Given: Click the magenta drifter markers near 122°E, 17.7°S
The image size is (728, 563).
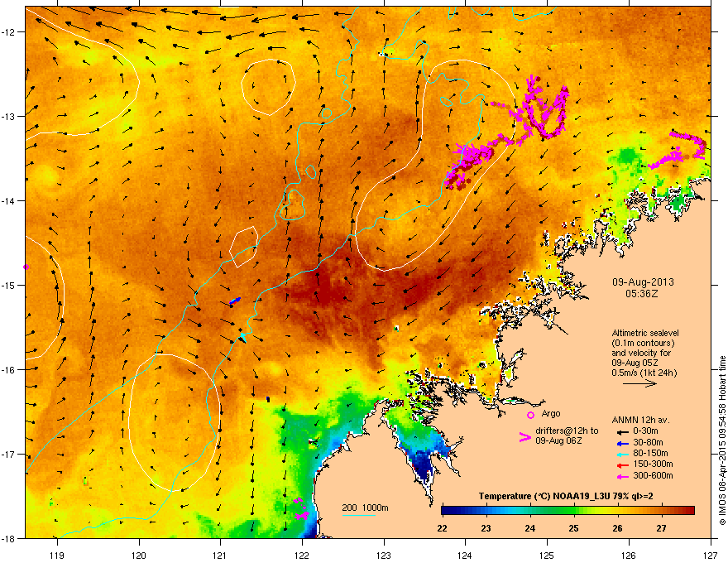Looking at the screenshot, I should coord(301,509).
